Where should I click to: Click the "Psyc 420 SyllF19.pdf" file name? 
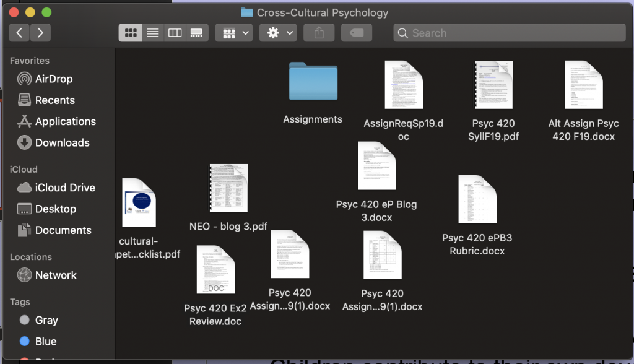(x=493, y=130)
